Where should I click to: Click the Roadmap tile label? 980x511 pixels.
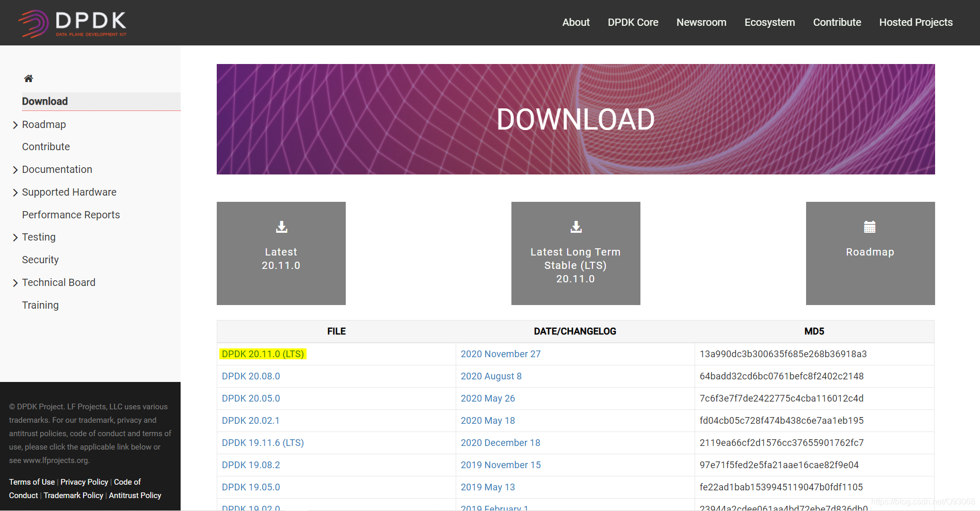click(x=870, y=252)
